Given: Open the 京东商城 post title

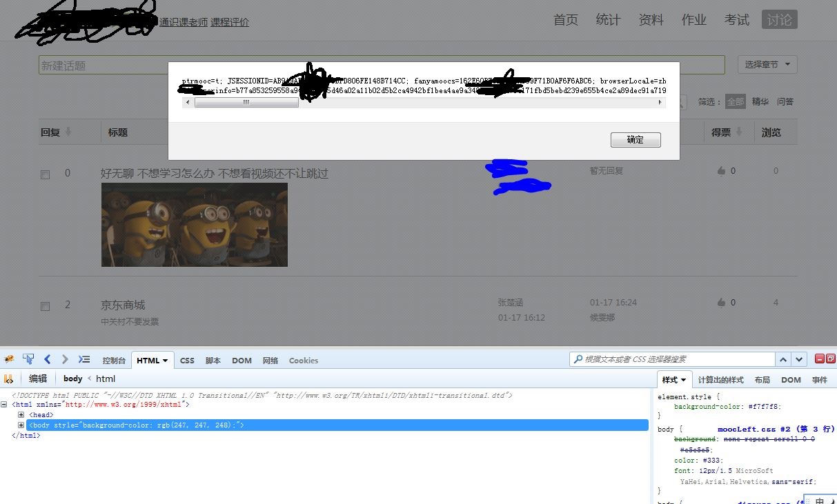Looking at the screenshot, I should point(123,305).
